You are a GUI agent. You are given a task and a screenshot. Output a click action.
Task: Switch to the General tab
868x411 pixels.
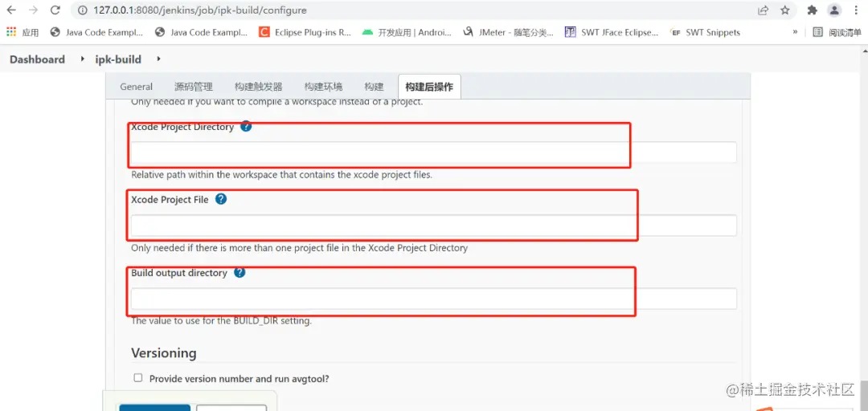(x=136, y=87)
